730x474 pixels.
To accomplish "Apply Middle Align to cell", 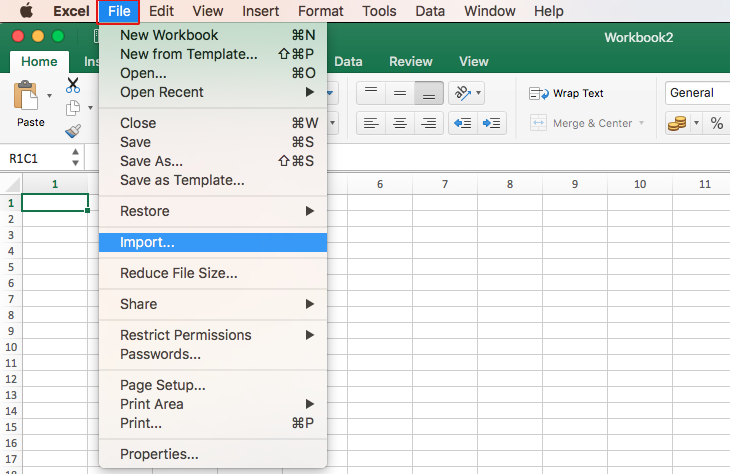I will (x=400, y=93).
